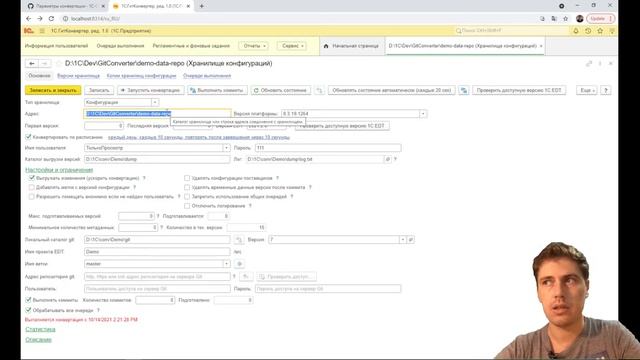Open 1C favorites star in header

pos(600,31)
